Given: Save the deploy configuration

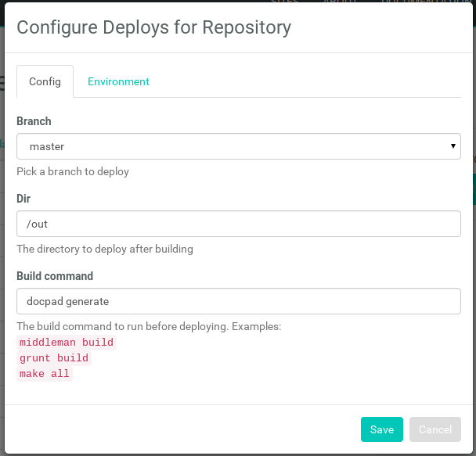Looking at the screenshot, I should point(382,429).
